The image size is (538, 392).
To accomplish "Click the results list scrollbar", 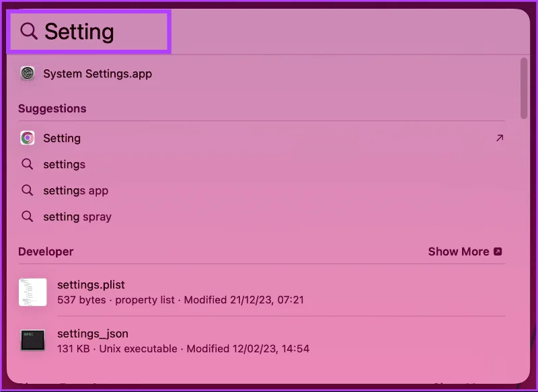I will click(524, 88).
